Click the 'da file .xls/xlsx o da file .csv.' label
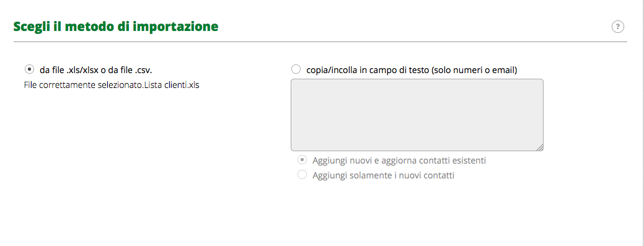This screenshot has width=644, height=246. click(95, 70)
